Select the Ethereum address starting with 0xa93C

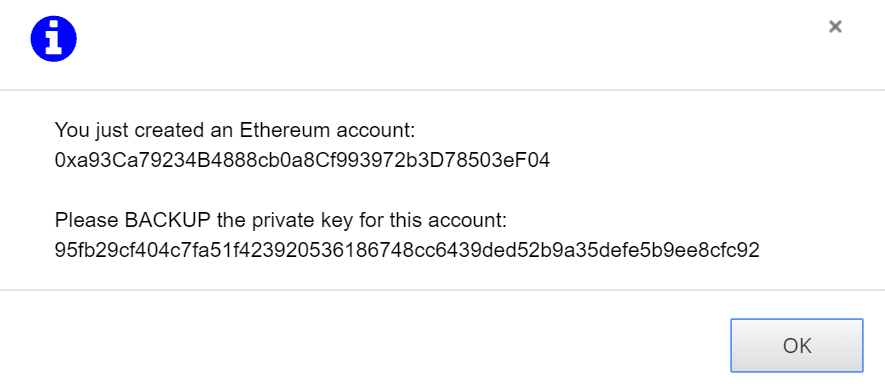click(302, 161)
